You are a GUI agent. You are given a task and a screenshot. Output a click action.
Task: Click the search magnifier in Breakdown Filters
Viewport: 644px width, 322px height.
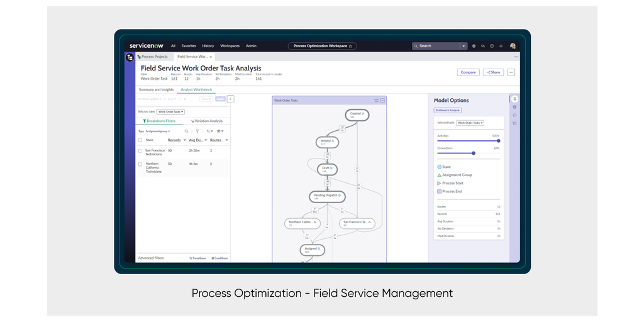coord(186,131)
